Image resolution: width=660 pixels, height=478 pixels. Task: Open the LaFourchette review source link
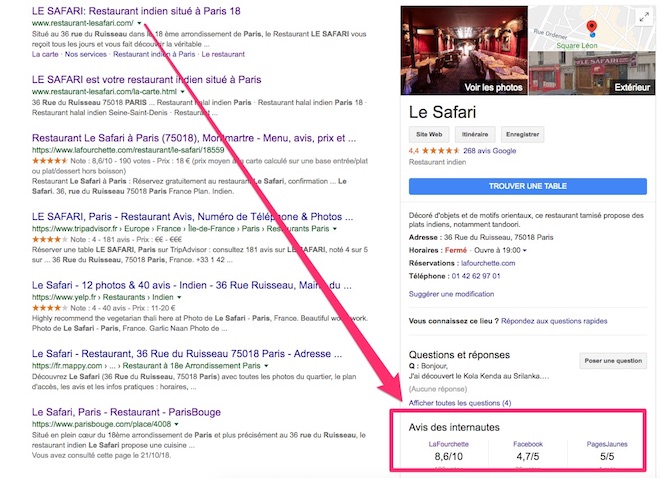[448, 444]
